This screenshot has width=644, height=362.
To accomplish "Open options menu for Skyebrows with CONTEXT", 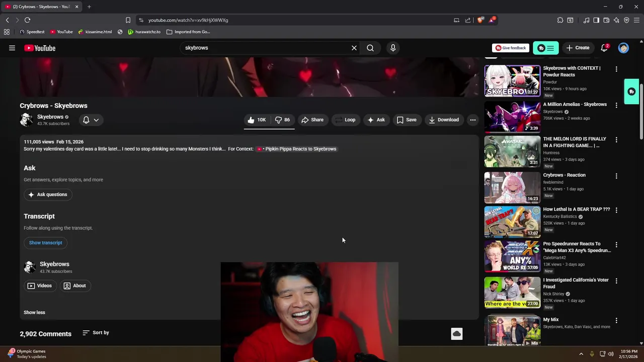I will (x=616, y=69).
